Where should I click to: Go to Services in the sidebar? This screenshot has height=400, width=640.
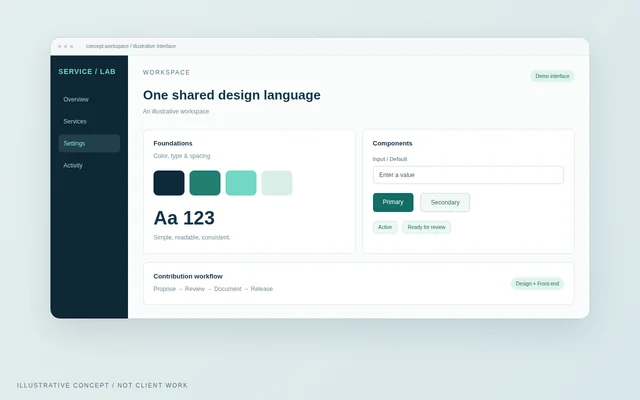89,122
